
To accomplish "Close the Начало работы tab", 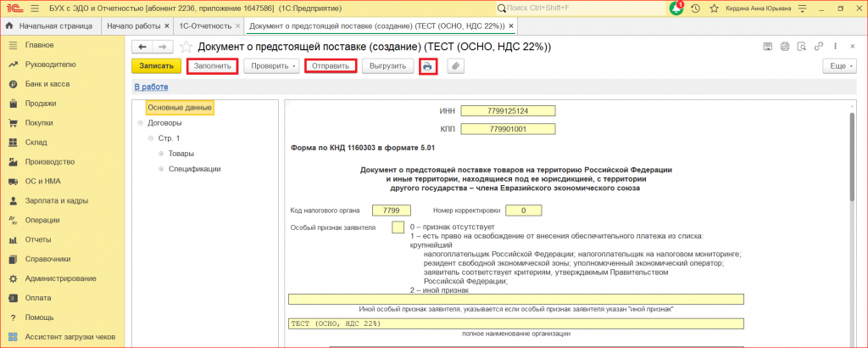I will (167, 26).
